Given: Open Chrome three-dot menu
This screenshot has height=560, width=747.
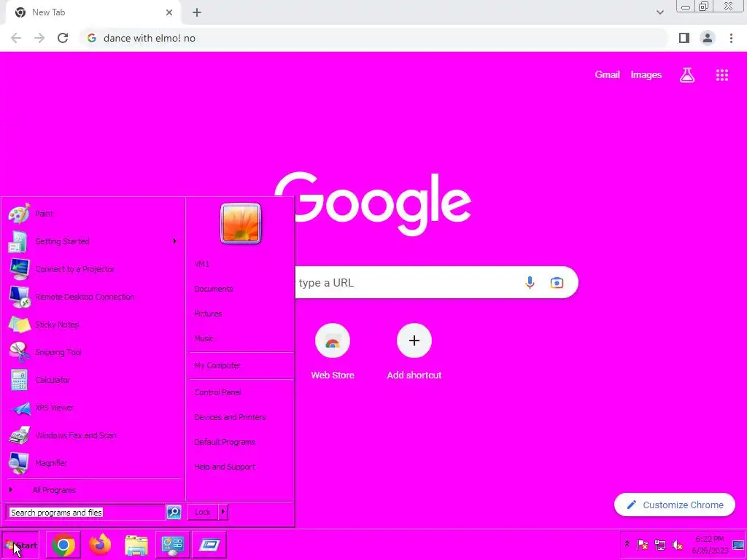Looking at the screenshot, I should coord(731,38).
